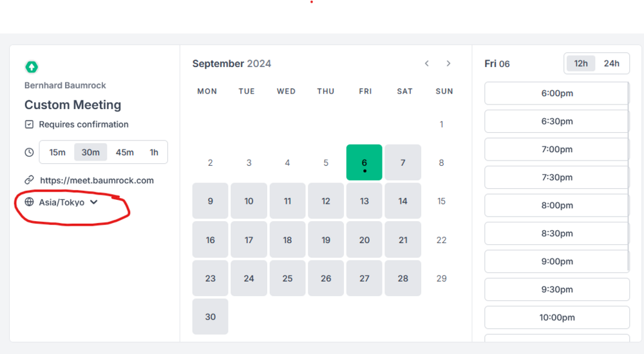Click the globe timezone icon

pyautogui.click(x=29, y=202)
